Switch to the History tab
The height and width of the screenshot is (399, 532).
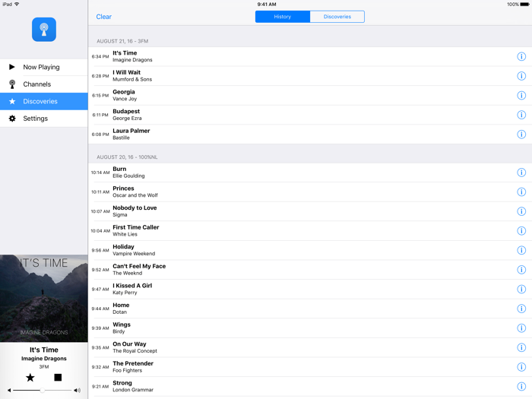point(283,17)
